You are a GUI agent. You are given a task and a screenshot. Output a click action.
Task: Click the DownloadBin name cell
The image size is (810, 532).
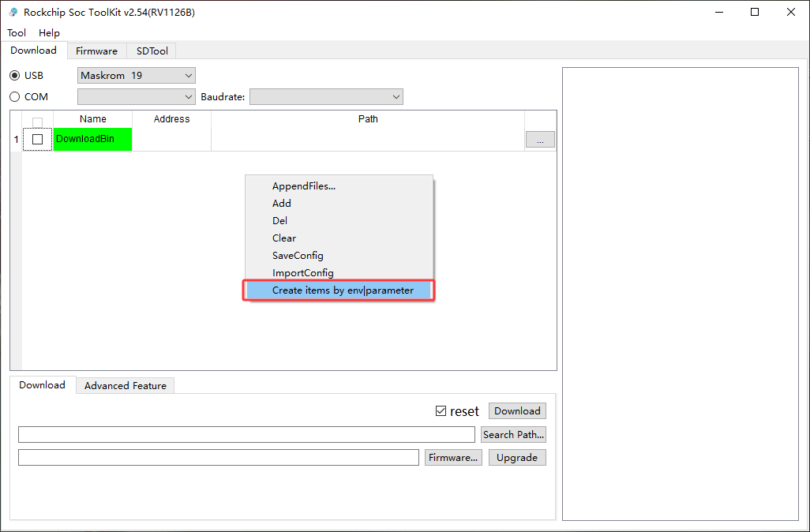[93, 139]
